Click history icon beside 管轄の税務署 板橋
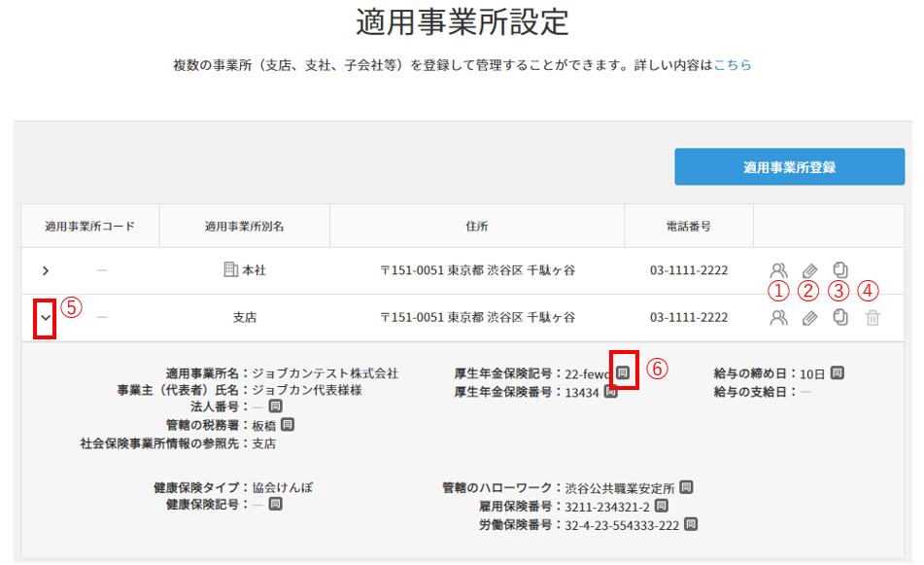Image resolution: width=924 pixels, height=565 pixels. point(288,425)
